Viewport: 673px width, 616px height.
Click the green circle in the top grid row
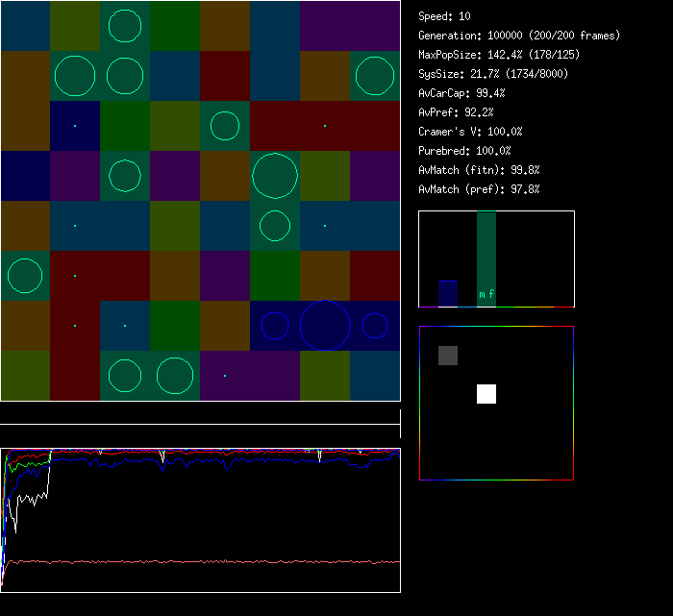[125, 26]
